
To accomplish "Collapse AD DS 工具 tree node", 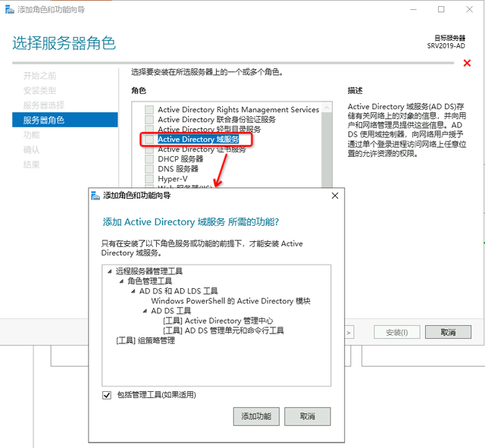I will tap(145, 311).
